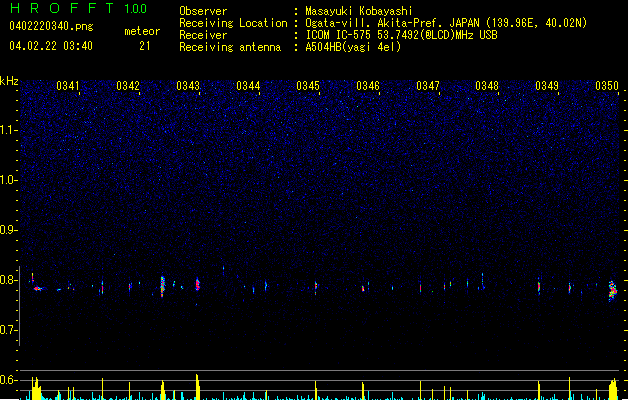The height and width of the screenshot is (400, 629).
Task: Click the date stamp 04.02.22 03:40
Action: point(51,46)
